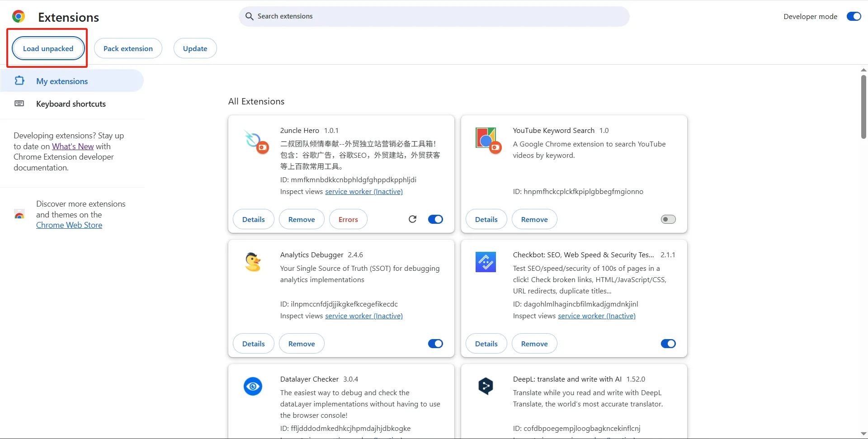Remove YouTube Keyword Search extension
Viewport: 868px width, 439px height.
point(534,219)
